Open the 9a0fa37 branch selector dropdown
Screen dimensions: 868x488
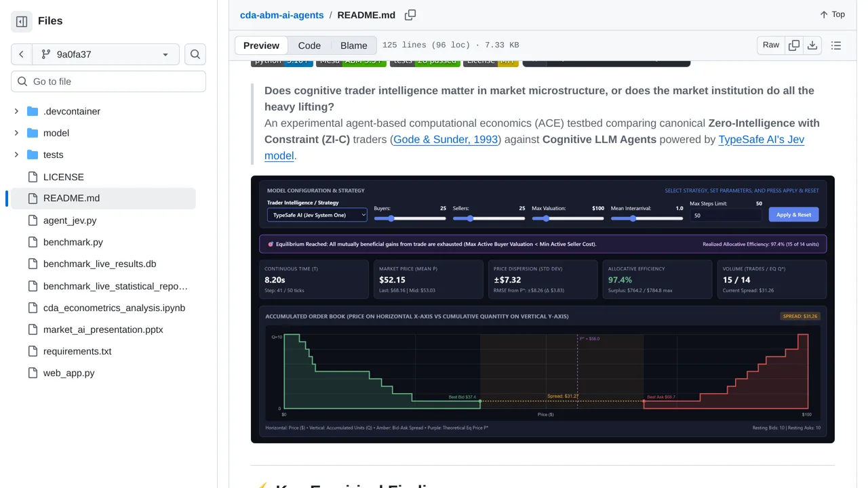(x=106, y=54)
